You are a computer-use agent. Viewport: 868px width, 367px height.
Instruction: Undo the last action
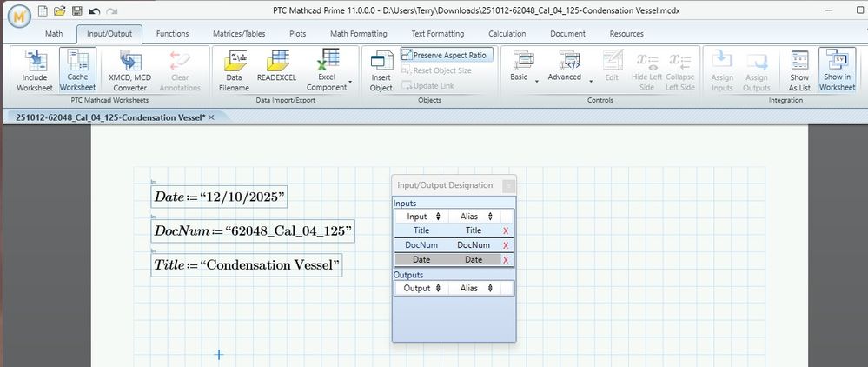point(94,10)
